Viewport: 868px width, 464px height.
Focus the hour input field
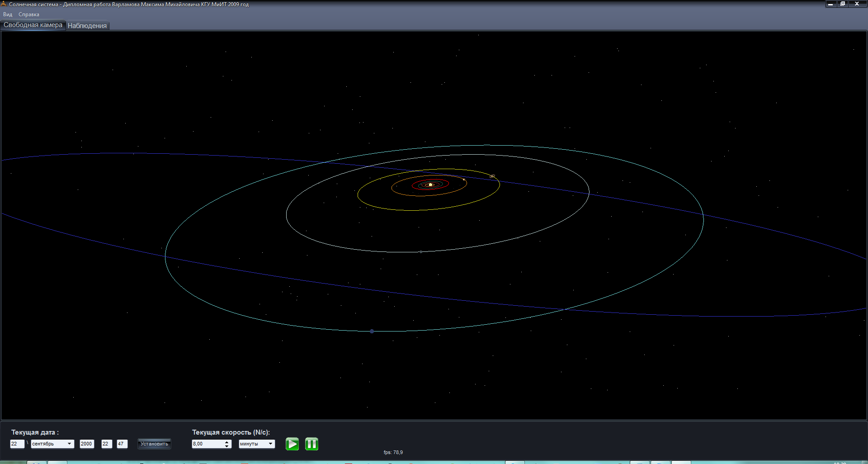point(107,444)
